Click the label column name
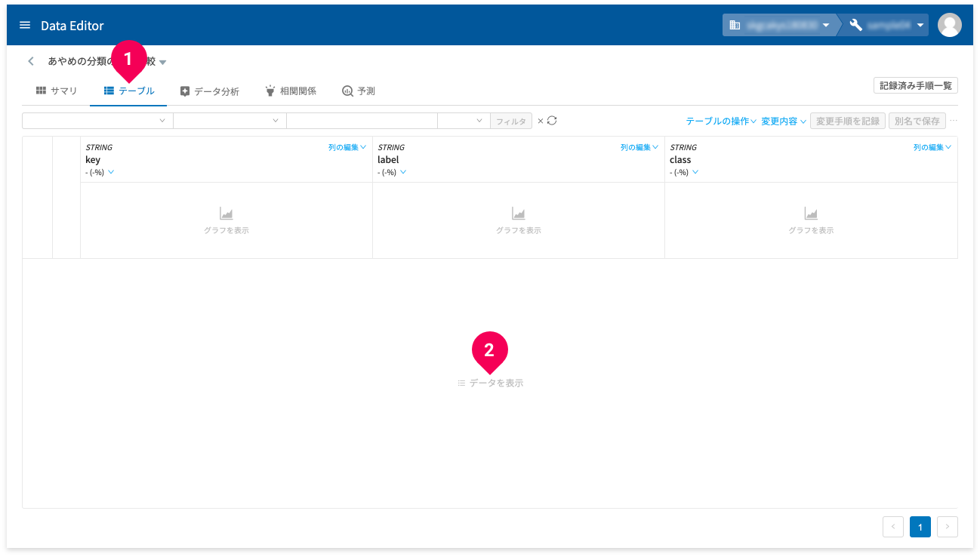This screenshot has height=557, width=980. 388,160
